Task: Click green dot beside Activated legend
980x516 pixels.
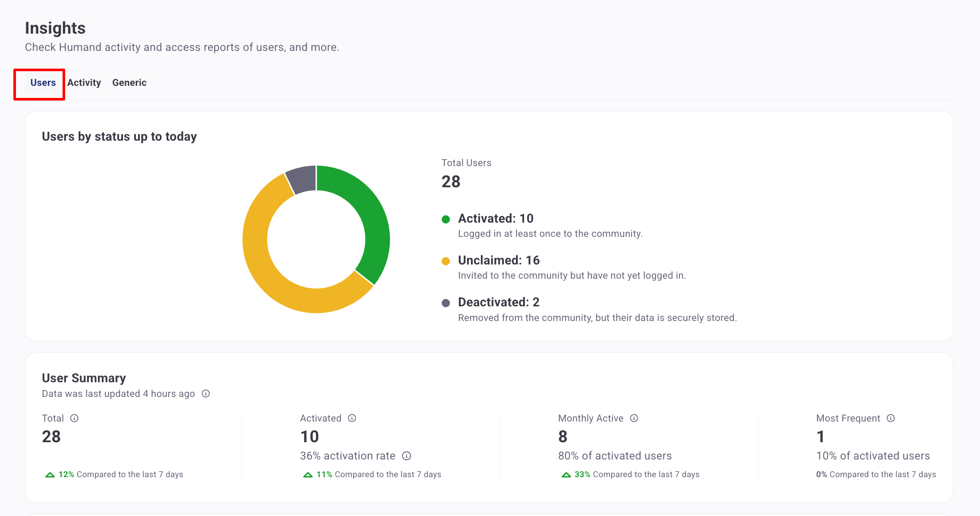Action: tap(446, 219)
